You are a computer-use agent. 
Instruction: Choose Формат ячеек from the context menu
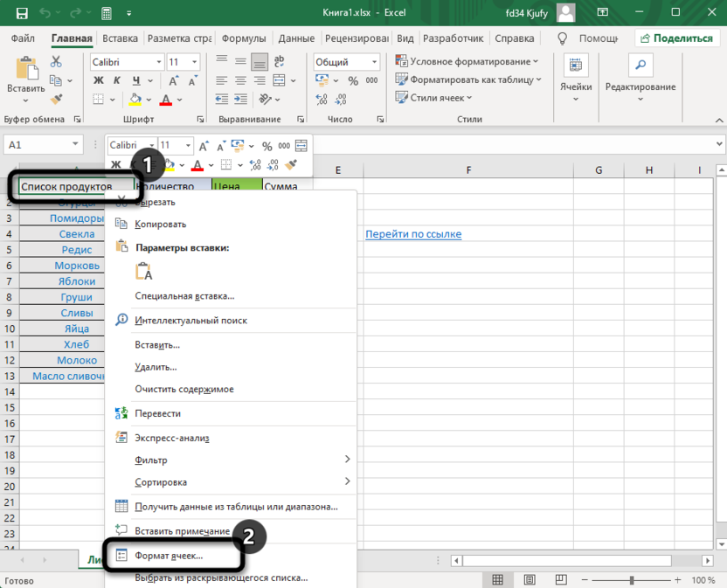[169, 555]
